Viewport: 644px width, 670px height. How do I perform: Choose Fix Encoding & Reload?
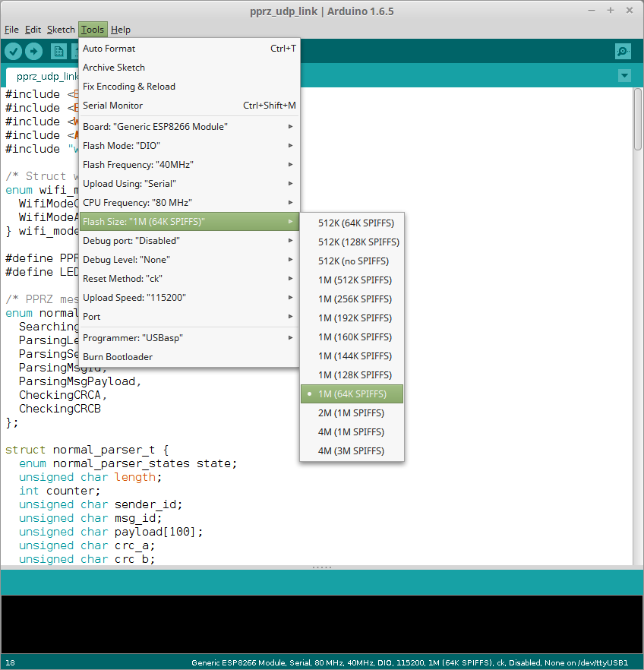tap(189, 87)
